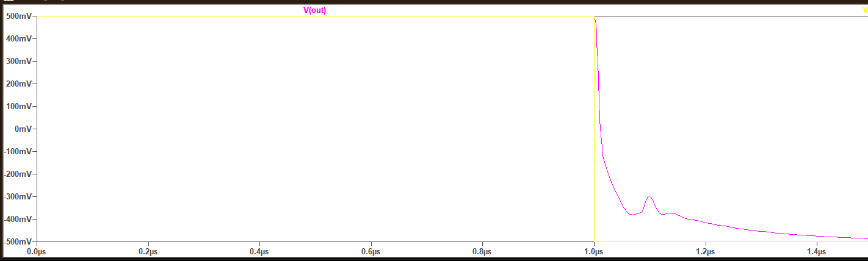Click the 0.2µs time axis label
Image resolution: width=868 pixels, height=261 pixels.
pyautogui.click(x=148, y=252)
